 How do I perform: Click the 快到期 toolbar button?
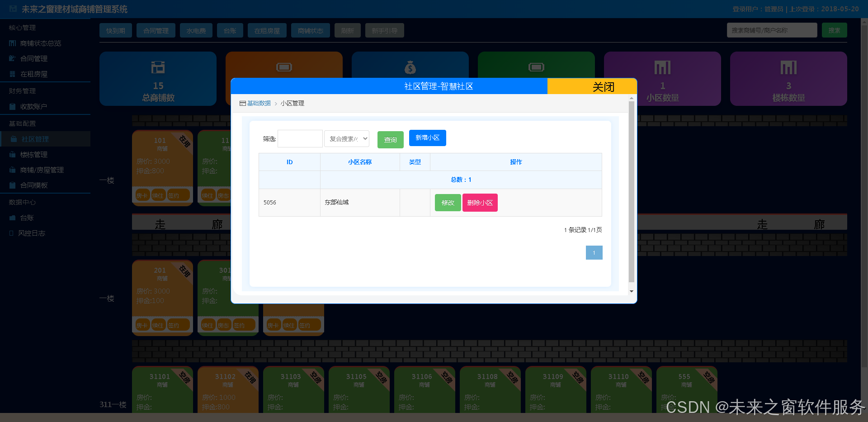(116, 31)
